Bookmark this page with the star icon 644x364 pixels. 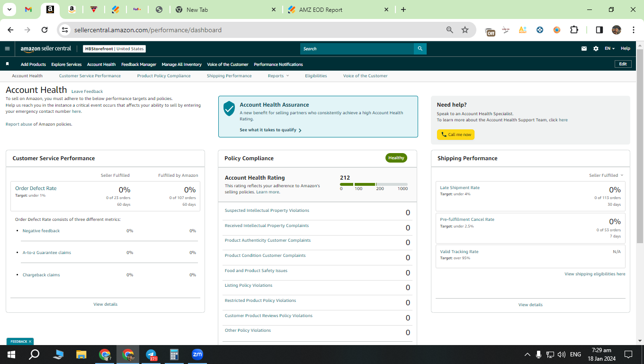pos(465,30)
